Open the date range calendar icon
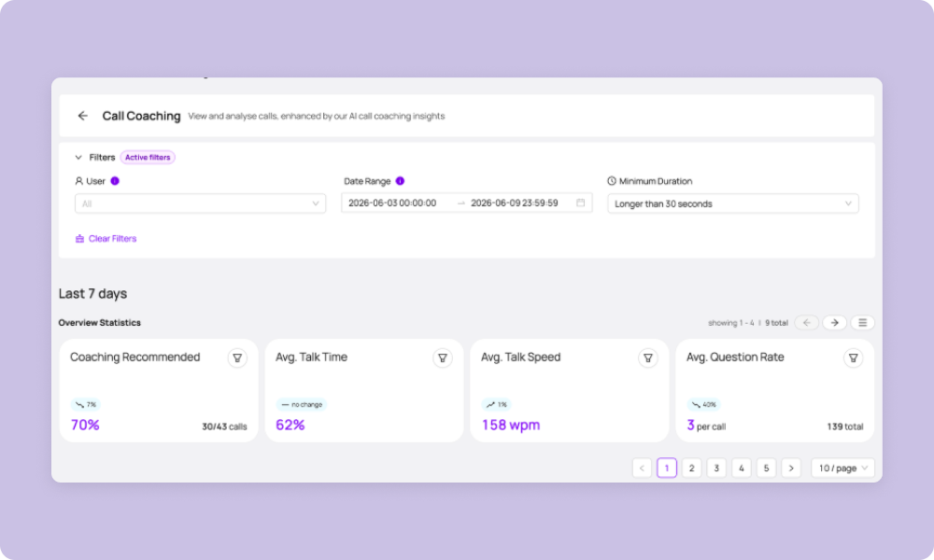The width and height of the screenshot is (934, 560). point(580,203)
